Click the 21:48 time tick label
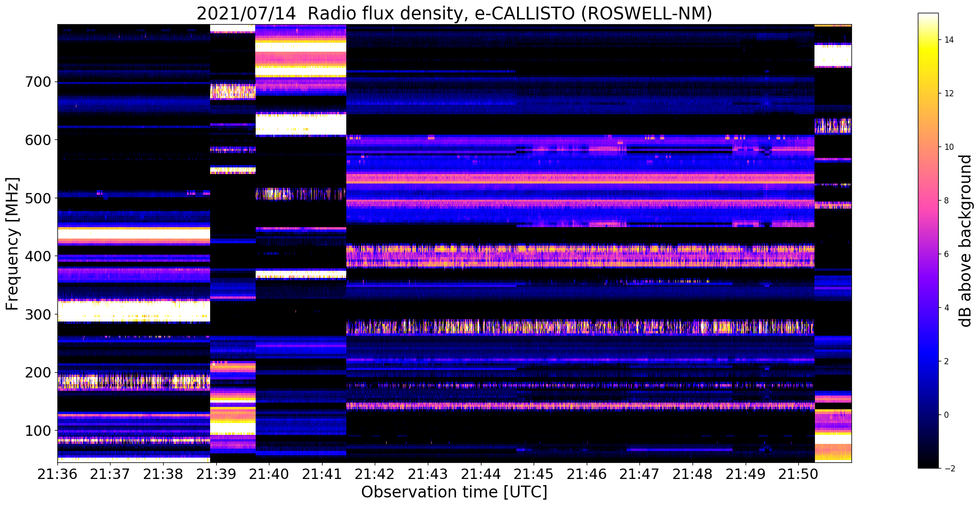The height and width of the screenshot is (506, 980). tap(693, 474)
